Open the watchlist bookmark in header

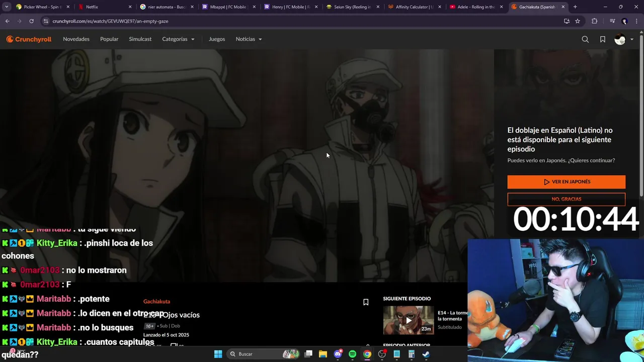(603, 39)
